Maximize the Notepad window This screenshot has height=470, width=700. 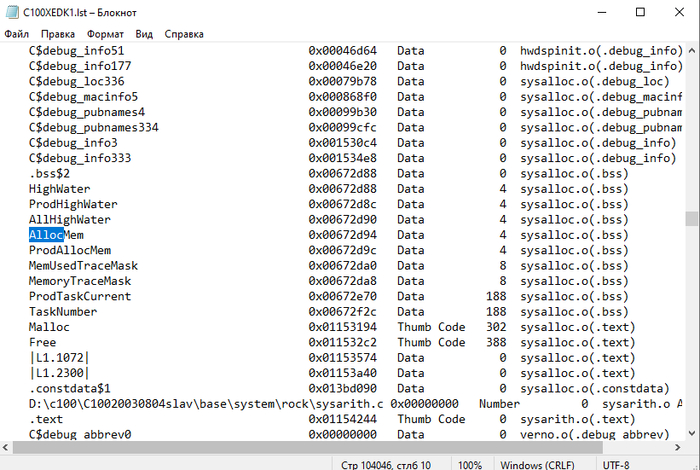tap(640, 11)
